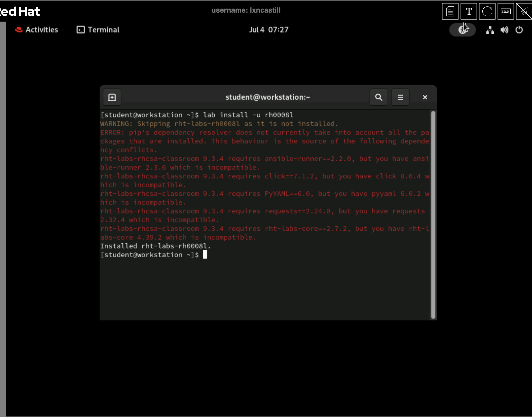Click the Jul 4 07:27 clock

pos(269,30)
